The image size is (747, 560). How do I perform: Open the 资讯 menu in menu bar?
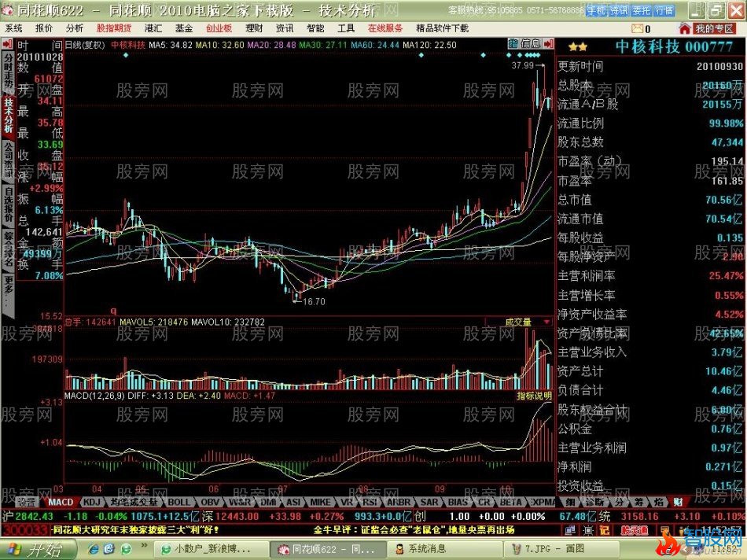point(285,28)
